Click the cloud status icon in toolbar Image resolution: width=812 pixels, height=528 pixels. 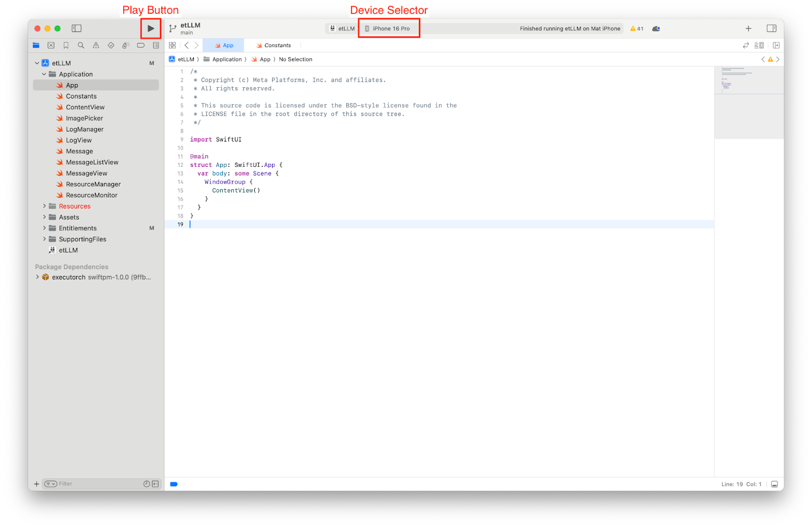(656, 28)
